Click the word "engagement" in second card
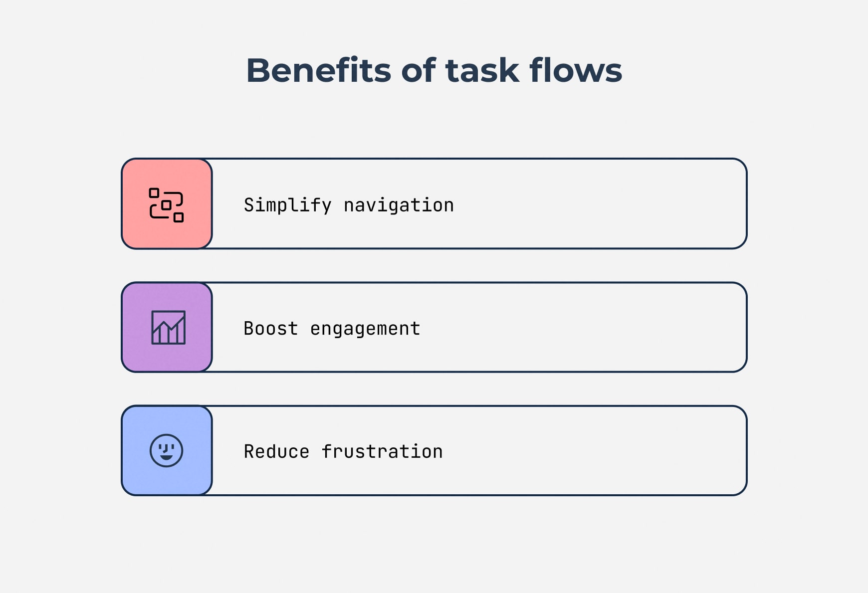868x593 pixels. point(365,328)
